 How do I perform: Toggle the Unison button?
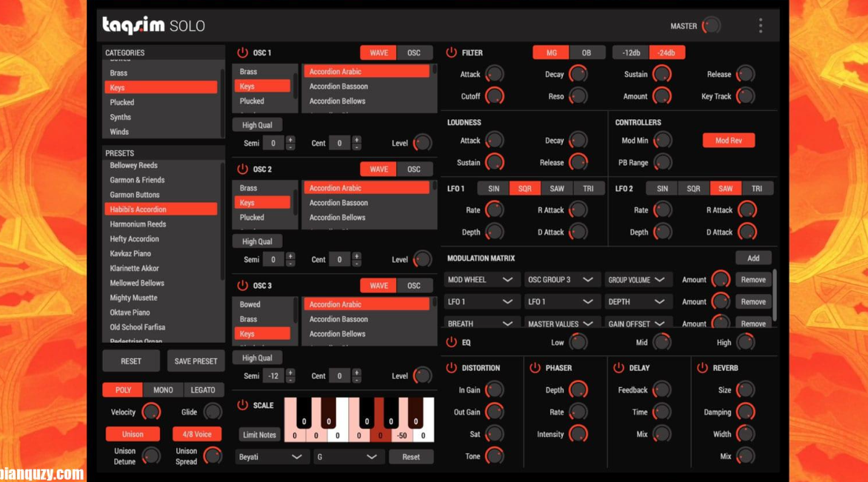[x=133, y=434]
